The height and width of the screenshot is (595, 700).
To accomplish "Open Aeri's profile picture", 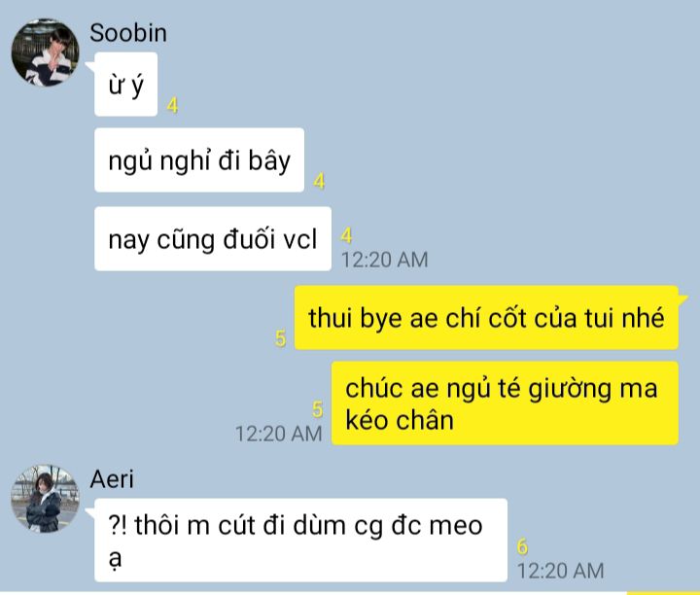I will [45, 499].
